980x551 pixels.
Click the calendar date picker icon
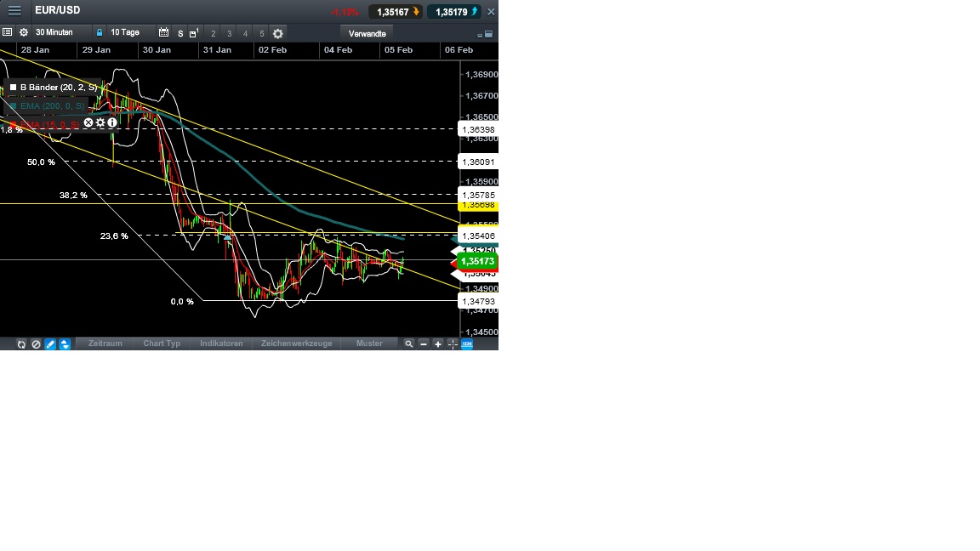164,32
